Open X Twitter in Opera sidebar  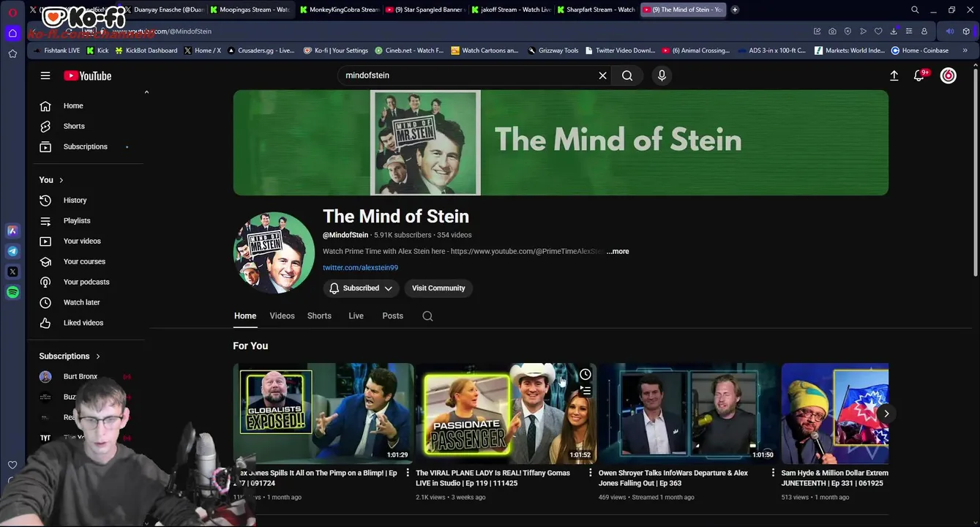coord(12,272)
